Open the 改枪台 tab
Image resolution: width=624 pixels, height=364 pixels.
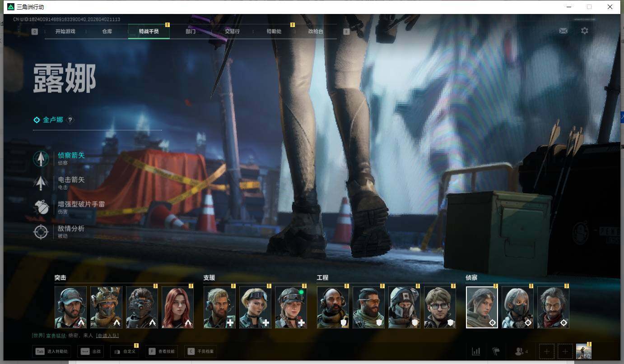[x=316, y=32]
